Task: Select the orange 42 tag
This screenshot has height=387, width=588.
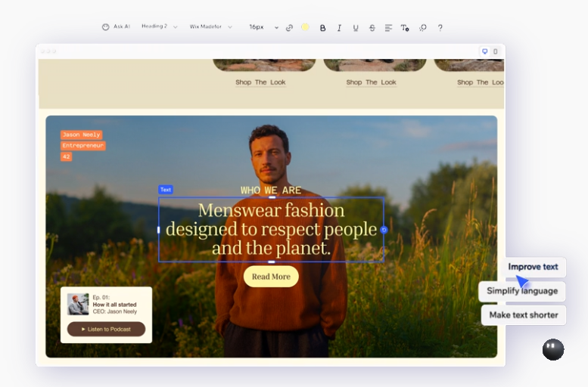Action: (67, 156)
